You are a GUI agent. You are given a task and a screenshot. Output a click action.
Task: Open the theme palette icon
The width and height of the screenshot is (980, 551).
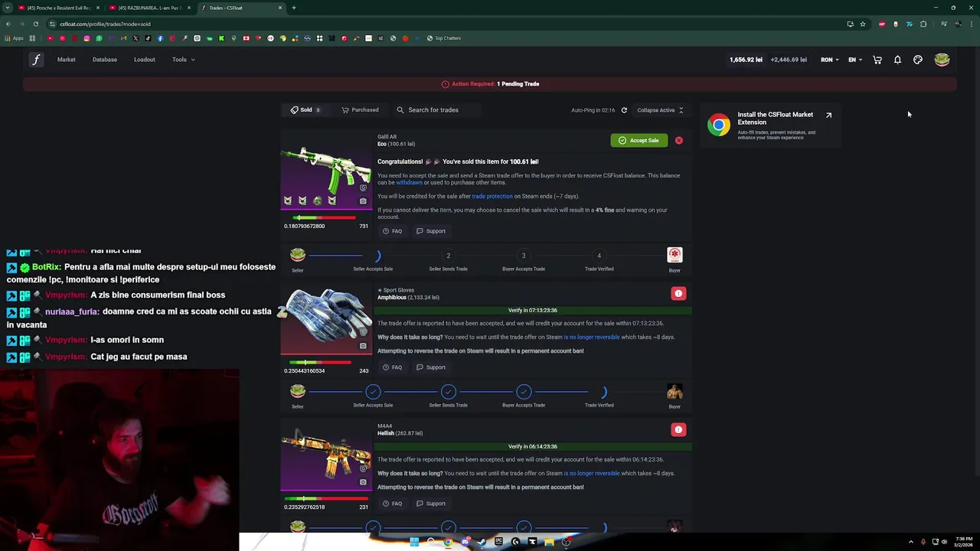918,60
